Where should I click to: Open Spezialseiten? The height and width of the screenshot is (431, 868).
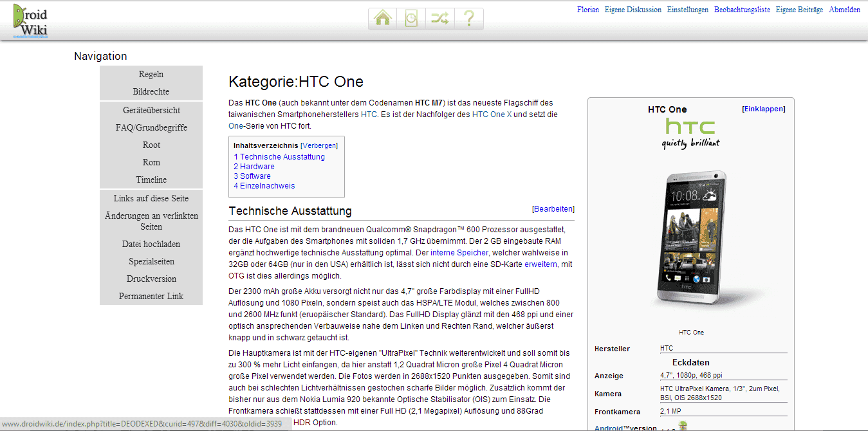point(151,261)
